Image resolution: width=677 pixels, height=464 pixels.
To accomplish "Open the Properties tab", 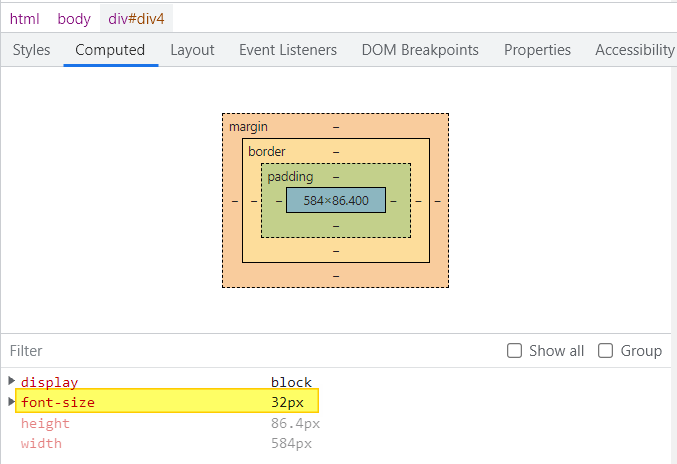I will click(538, 50).
